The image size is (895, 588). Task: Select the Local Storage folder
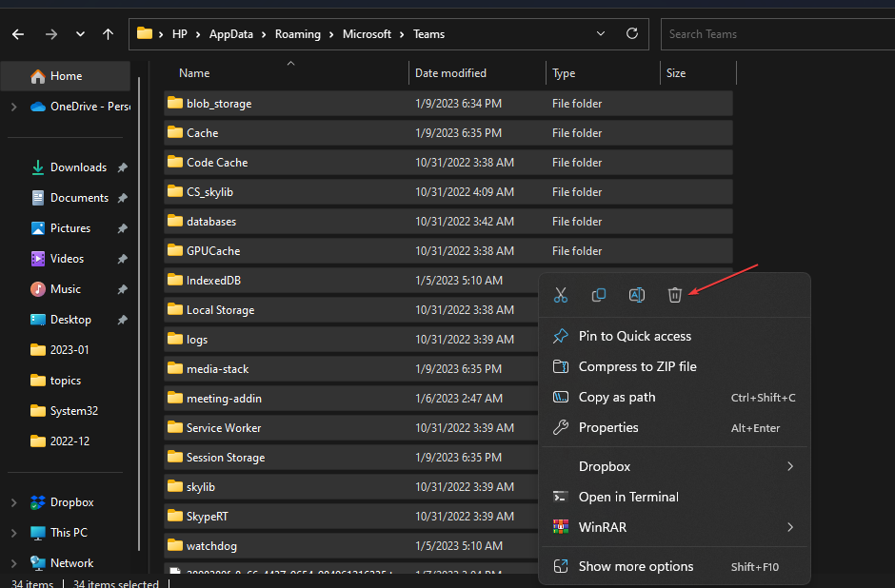(351, 310)
